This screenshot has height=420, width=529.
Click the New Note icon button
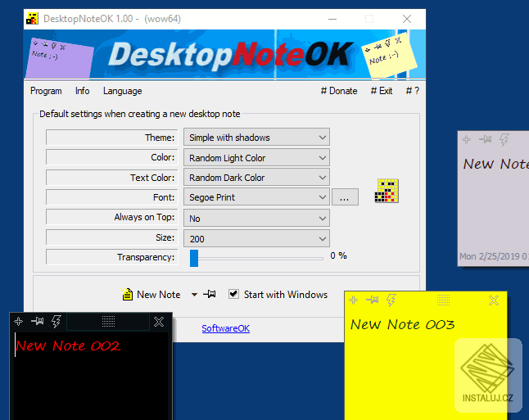pyautogui.click(x=127, y=294)
